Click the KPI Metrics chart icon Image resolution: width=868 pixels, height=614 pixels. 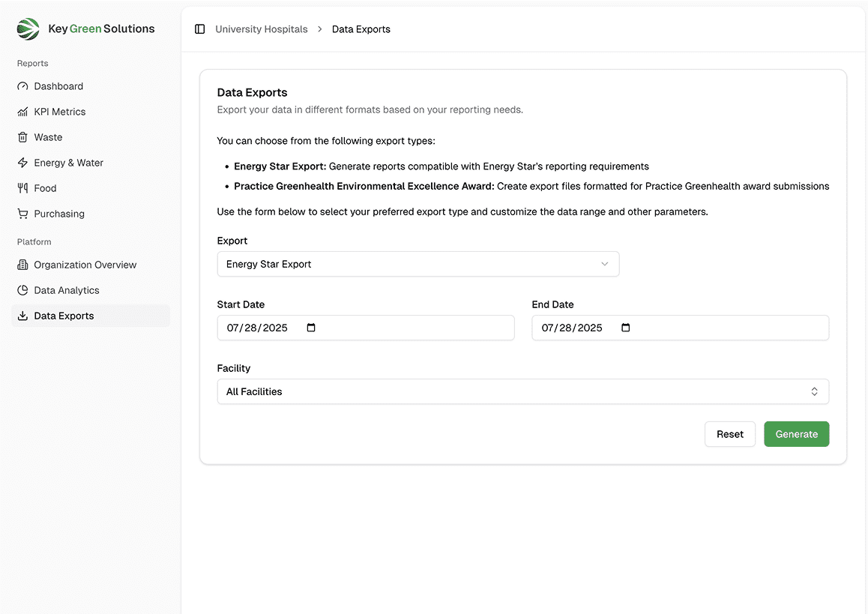[22, 112]
